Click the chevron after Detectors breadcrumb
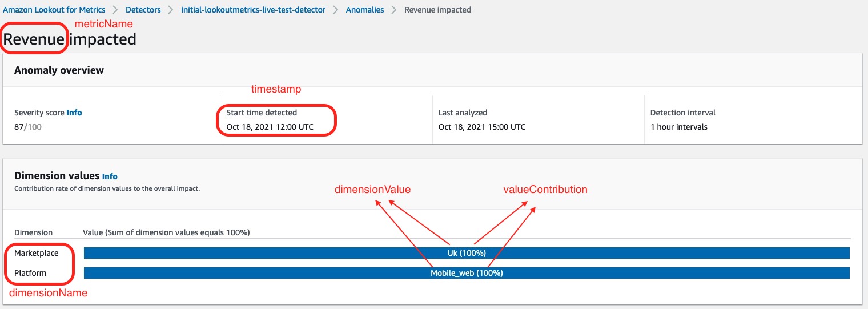 pyautogui.click(x=171, y=10)
